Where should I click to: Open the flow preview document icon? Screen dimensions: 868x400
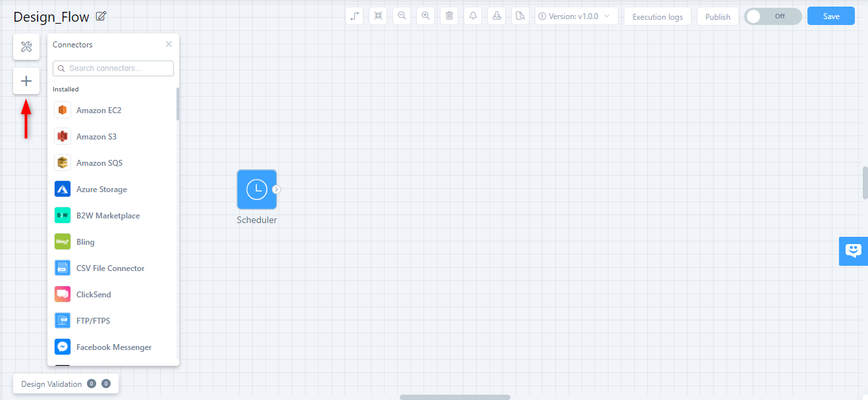click(x=520, y=15)
